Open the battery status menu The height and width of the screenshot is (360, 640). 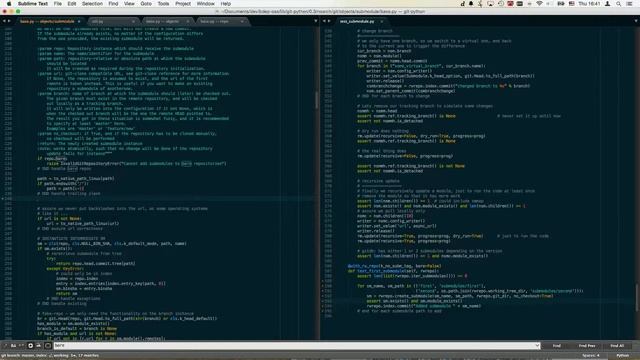pos(561,4)
